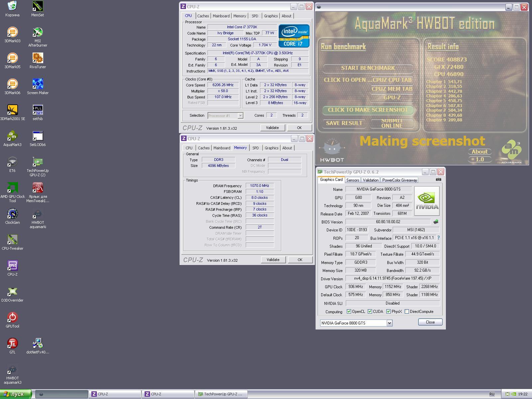The image size is (532, 399).
Task: Click SCORE 408873 text in AquaMark
Action: click(447, 60)
